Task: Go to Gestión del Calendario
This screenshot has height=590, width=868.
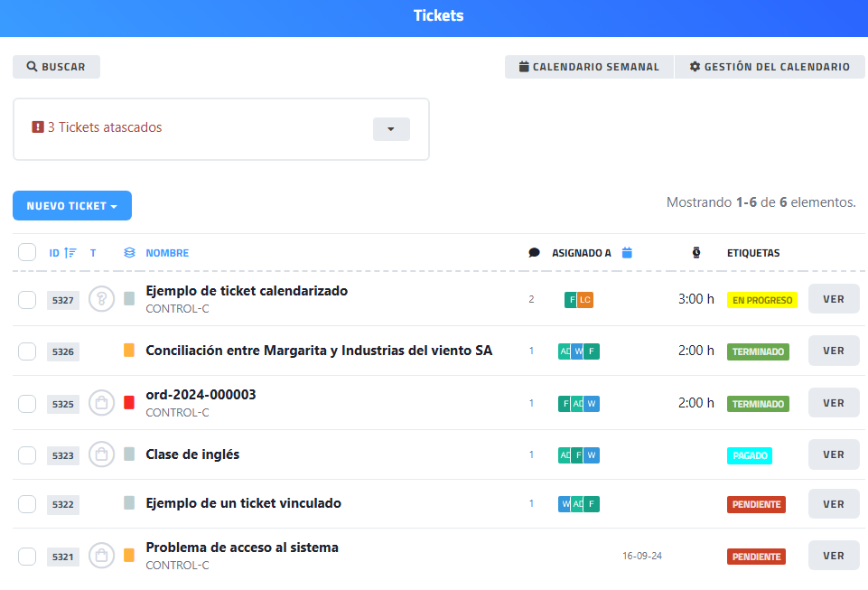Action: pyautogui.click(x=770, y=67)
